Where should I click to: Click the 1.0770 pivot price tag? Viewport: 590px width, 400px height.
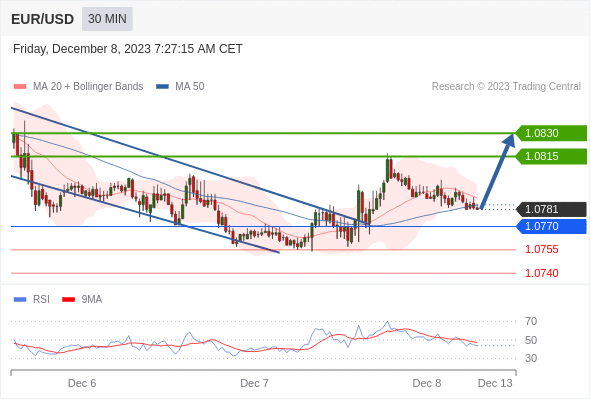(551, 227)
